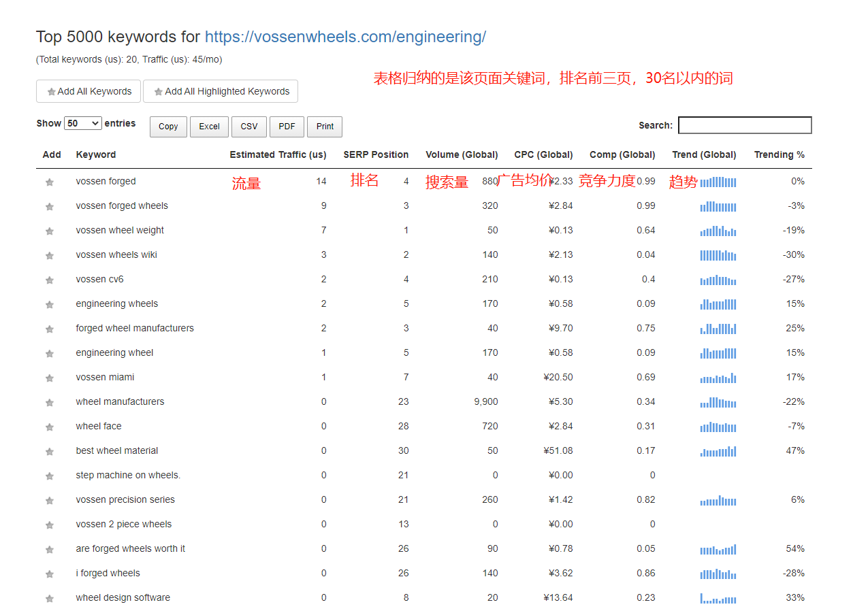This screenshot has height=611, width=868.
Task: Sort by Trending % column
Action: pos(779,154)
